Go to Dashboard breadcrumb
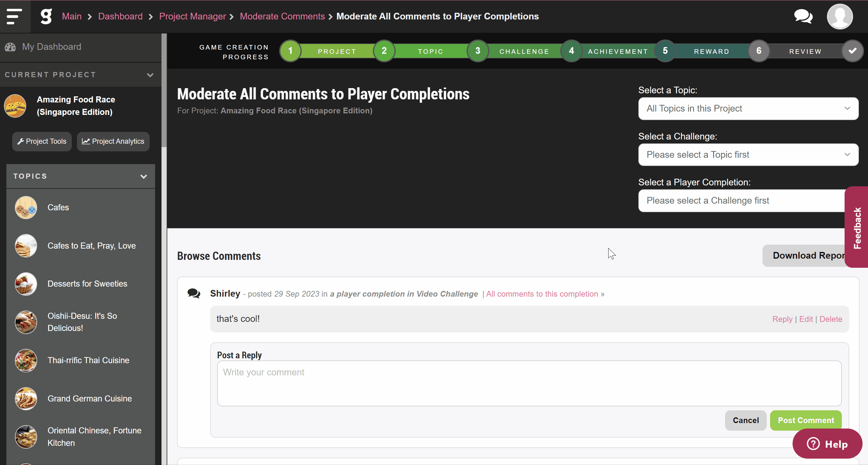Screen dimensions: 868x465 tap(120, 16)
